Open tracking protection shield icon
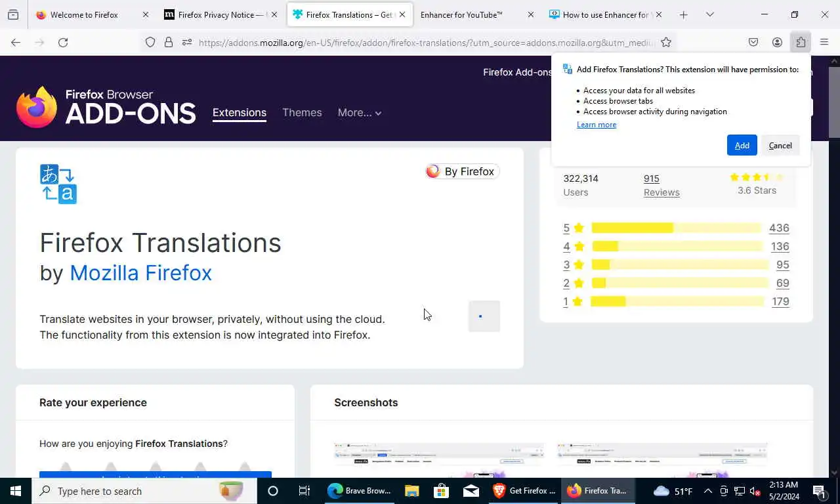Viewport: 840px width, 504px height. [x=150, y=42]
